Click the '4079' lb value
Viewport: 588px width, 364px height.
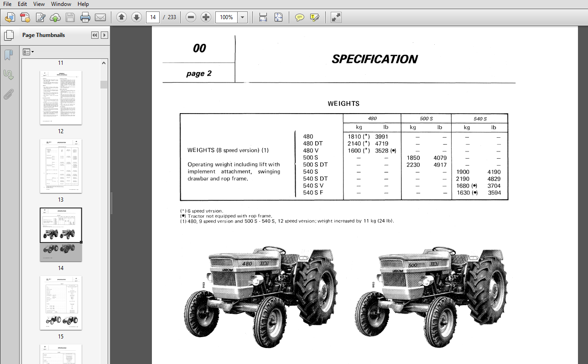[x=440, y=158]
